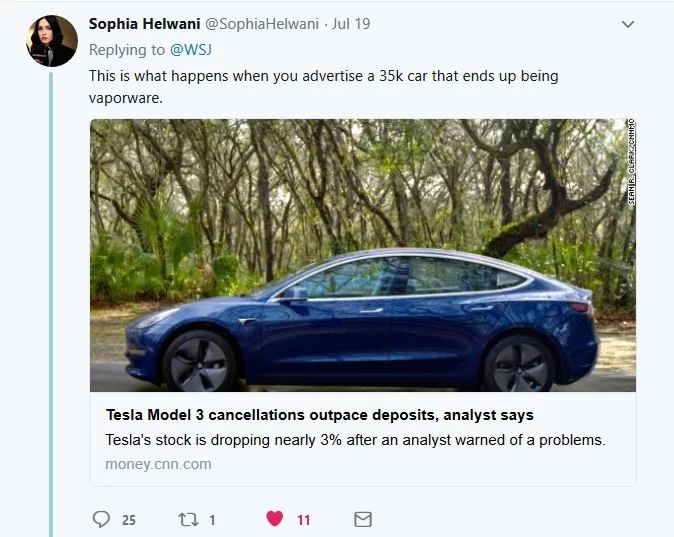Unlike the tweet via the heart icon
Screen dimensions: 674x537
(x=275, y=519)
